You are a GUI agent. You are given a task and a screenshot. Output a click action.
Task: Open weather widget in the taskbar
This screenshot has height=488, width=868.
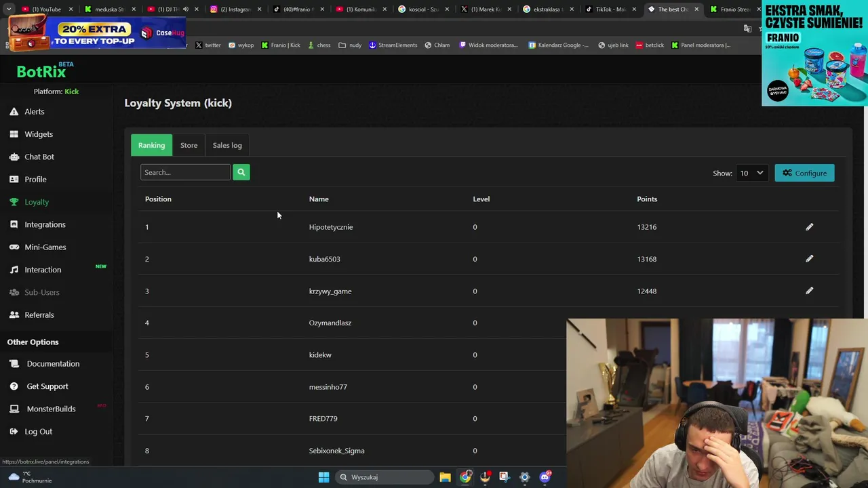click(28, 477)
